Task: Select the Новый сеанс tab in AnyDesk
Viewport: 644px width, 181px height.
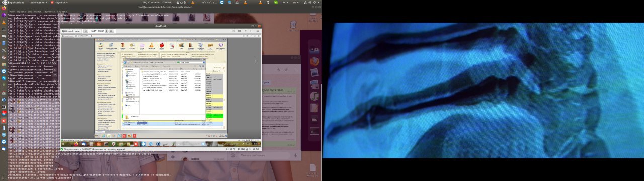Action: pyautogui.click(x=71, y=31)
